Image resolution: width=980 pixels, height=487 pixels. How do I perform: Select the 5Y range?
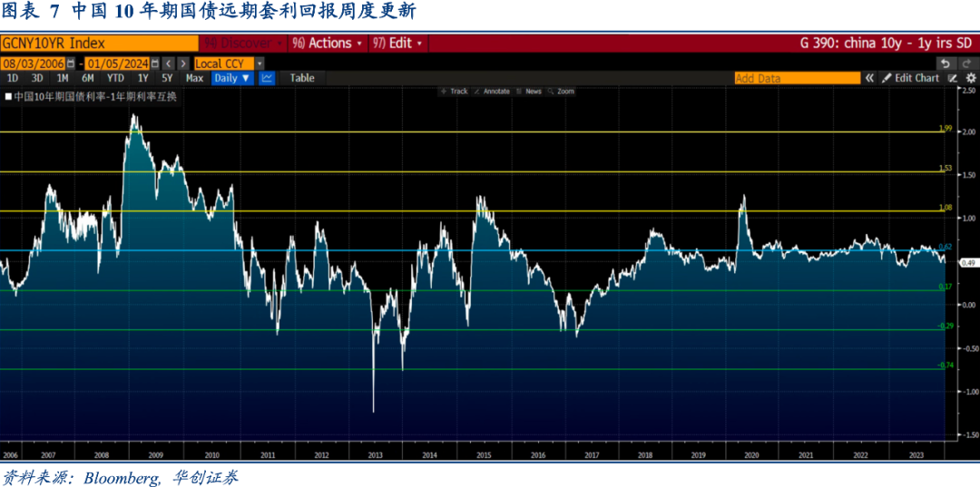tap(167, 78)
